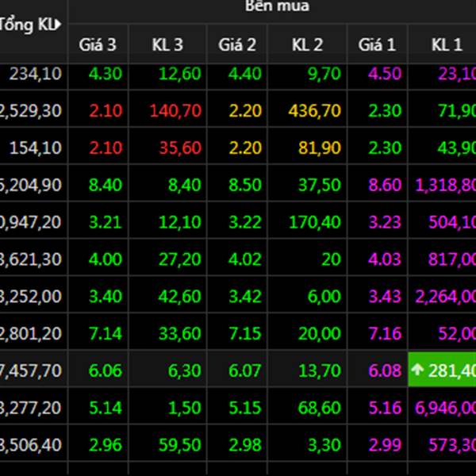
Task: Select green 2.30 price in the 436,70 row
Action: (385, 110)
